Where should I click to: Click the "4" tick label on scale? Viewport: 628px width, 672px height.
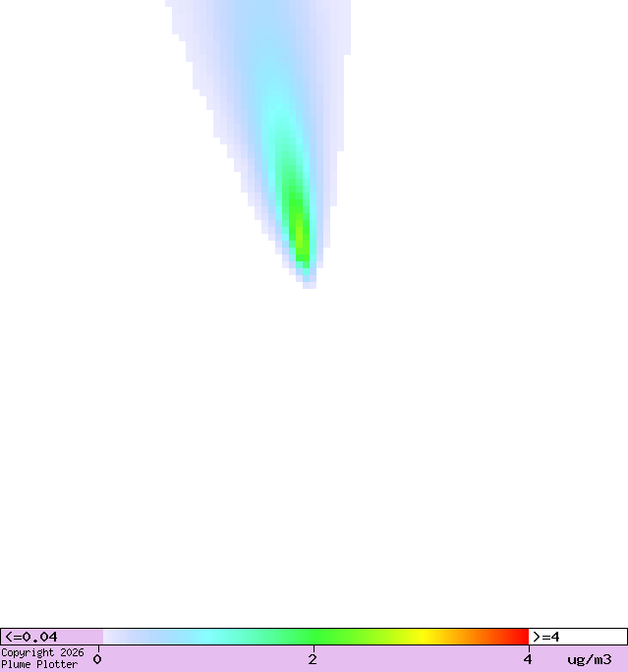[x=528, y=659]
